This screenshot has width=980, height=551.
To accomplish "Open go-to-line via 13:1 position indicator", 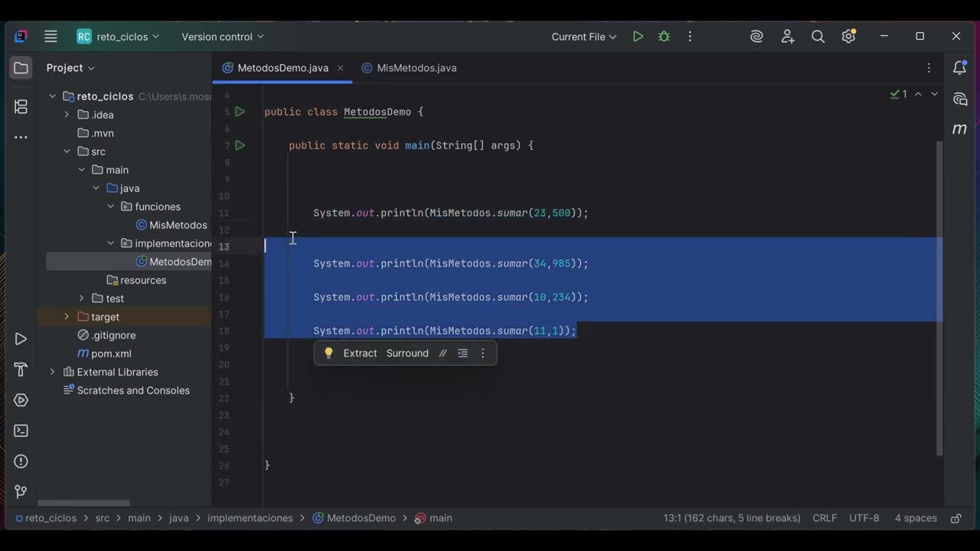I will coord(732,518).
